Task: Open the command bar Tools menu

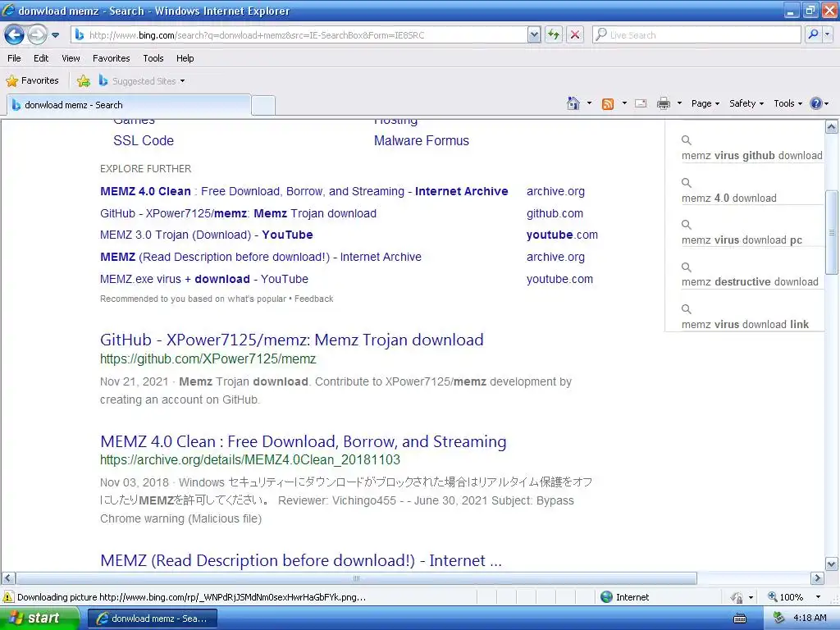Action: 788,103
